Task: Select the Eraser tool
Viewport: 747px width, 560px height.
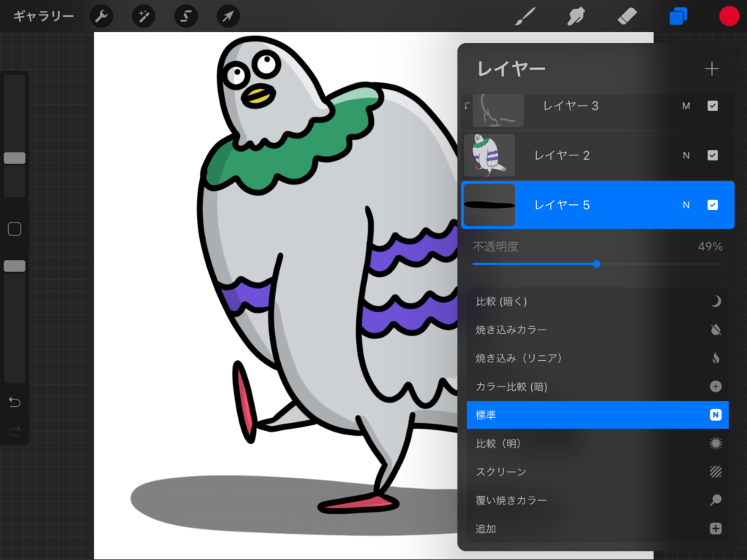Action: 627,15
